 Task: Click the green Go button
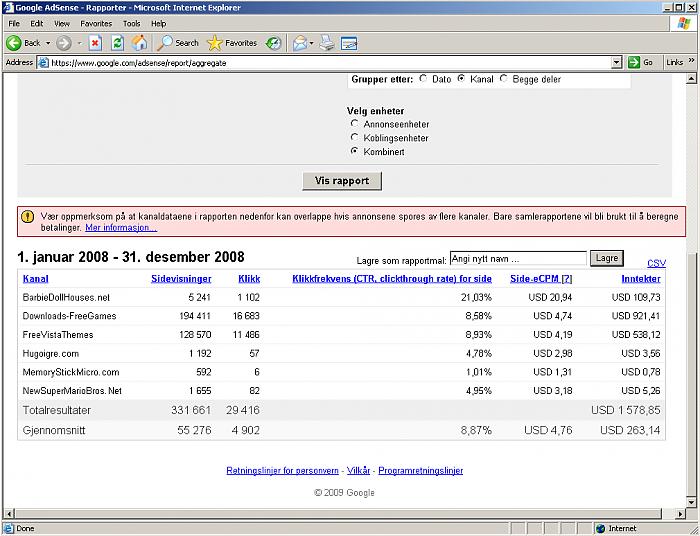point(641,62)
